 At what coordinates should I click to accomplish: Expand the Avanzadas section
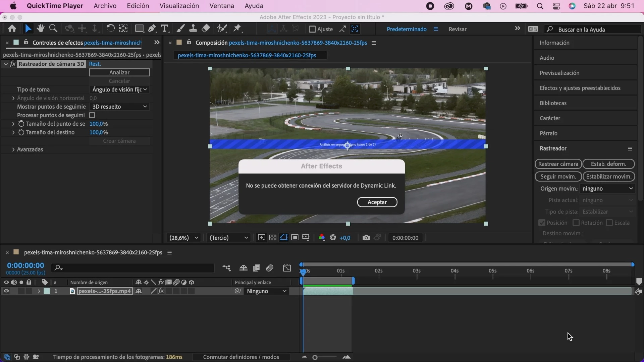13,149
